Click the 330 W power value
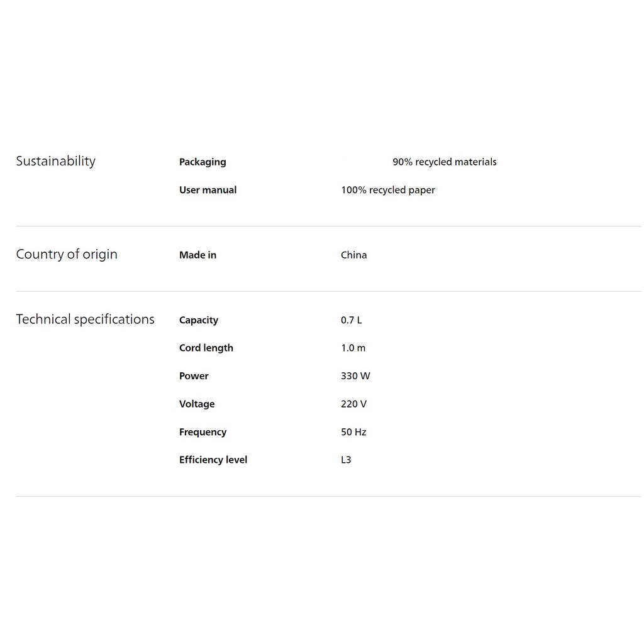The width and height of the screenshot is (644, 644). 355,376
